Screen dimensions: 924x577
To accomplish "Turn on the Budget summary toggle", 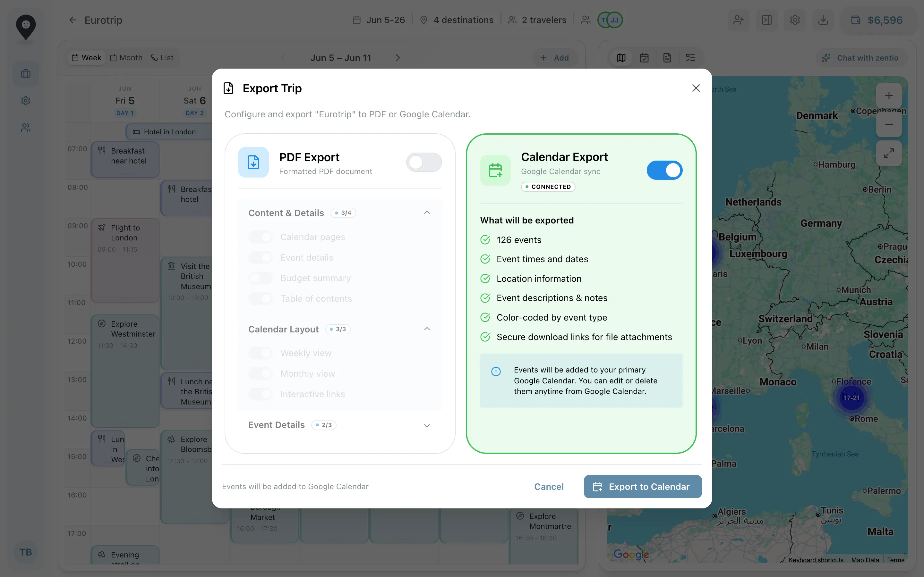I will 261,278.
